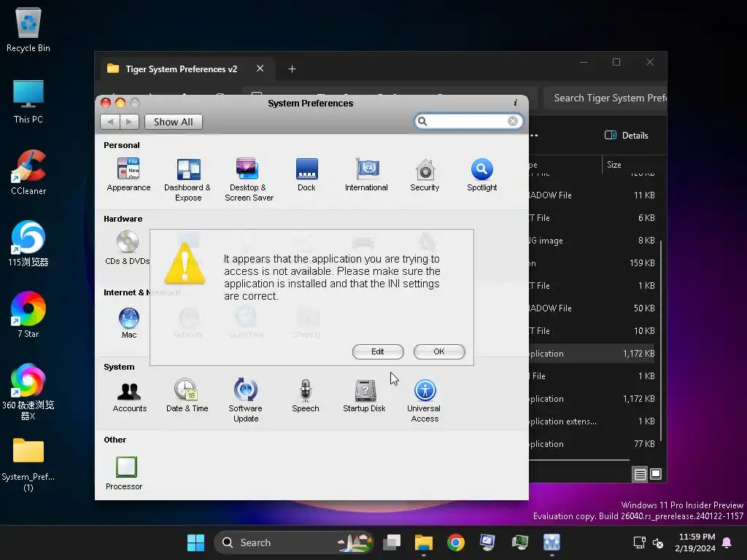Viewport: 747px width, 560px height.
Task: Click Edit in the warning dialog
Action: coord(378,351)
